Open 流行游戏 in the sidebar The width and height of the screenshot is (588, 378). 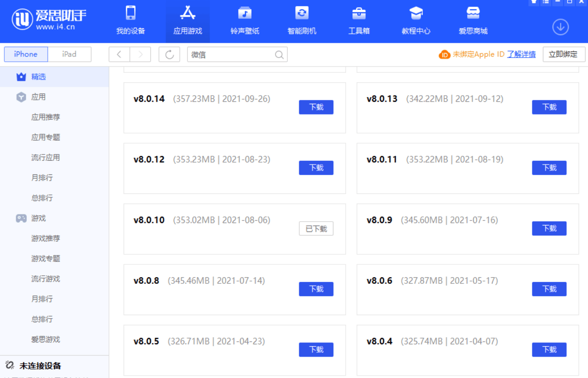[x=46, y=279]
